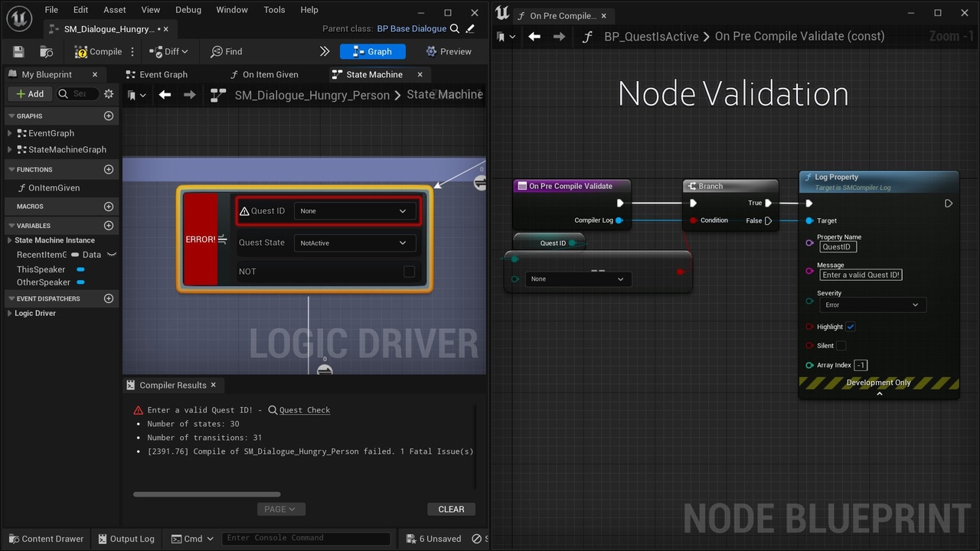Viewport: 980px width, 551px height.
Task: Follow the Quest Check link in Compiler Results
Action: (304, 409)
